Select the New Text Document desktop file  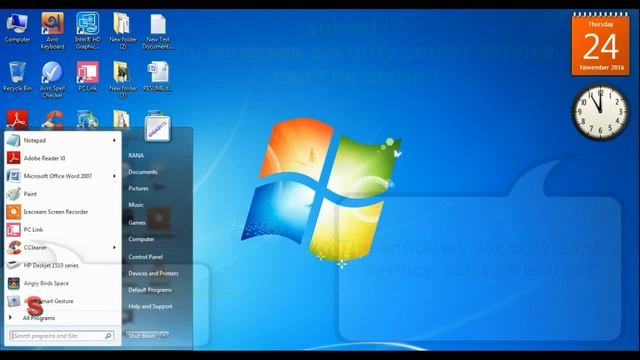(158, 31)
